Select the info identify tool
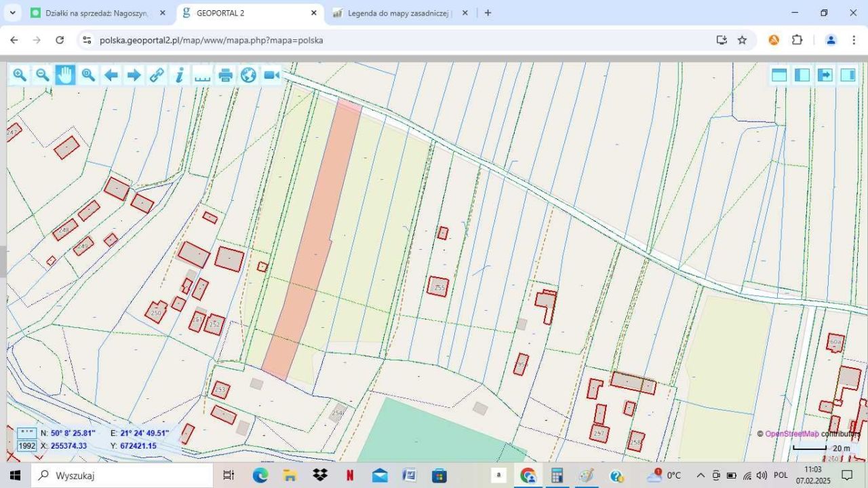The height and width of the screenshot is (488, 868). click(180, 75)
